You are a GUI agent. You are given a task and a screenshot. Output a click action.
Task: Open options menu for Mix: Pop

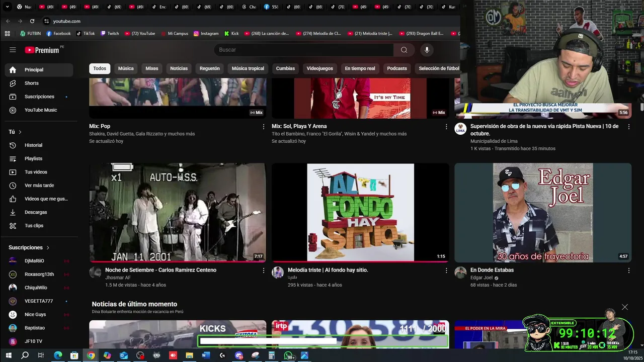point(263,127)
